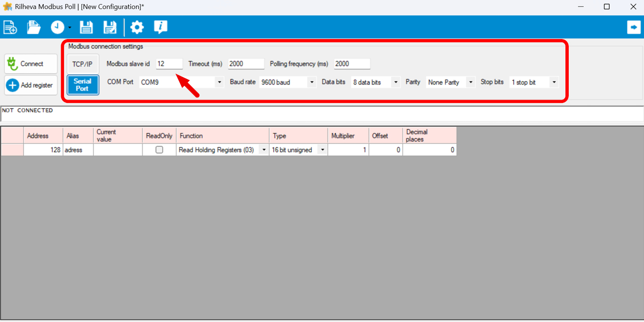Screen dimensions: 644x322
Task: Toggle ReadOnly checkbox for address 128
Action: point(159,150)
